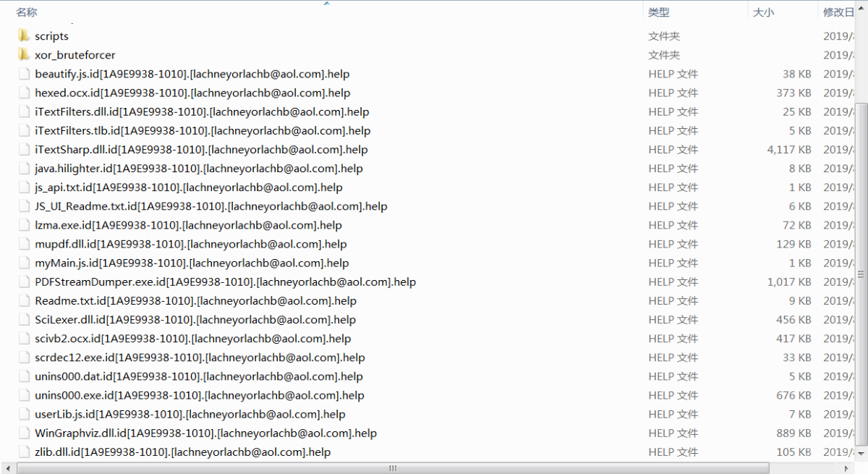The width and height of the screenshot is (868, 474).
Task: Select file name js_api.txt.id[1A9E9938-1010] help file
Action: click(x=189, y=187)
